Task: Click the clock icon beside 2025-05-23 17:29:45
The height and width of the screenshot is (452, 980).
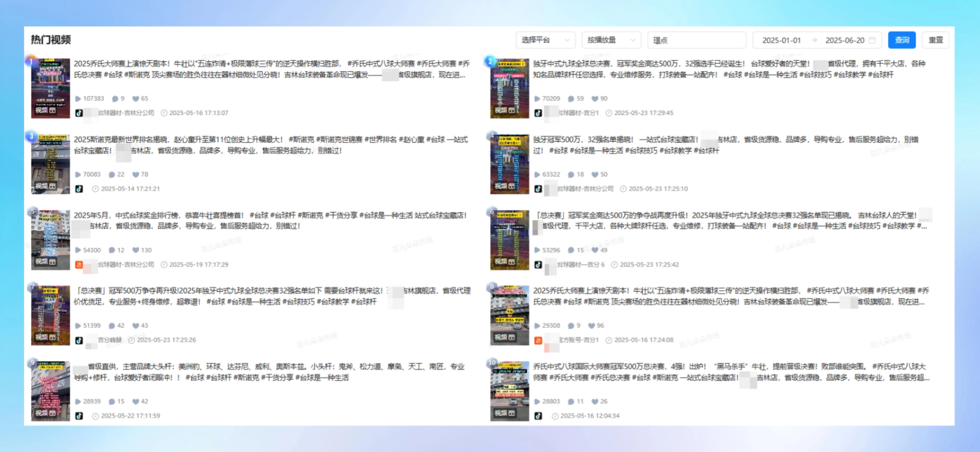Action: pos(609,113)
